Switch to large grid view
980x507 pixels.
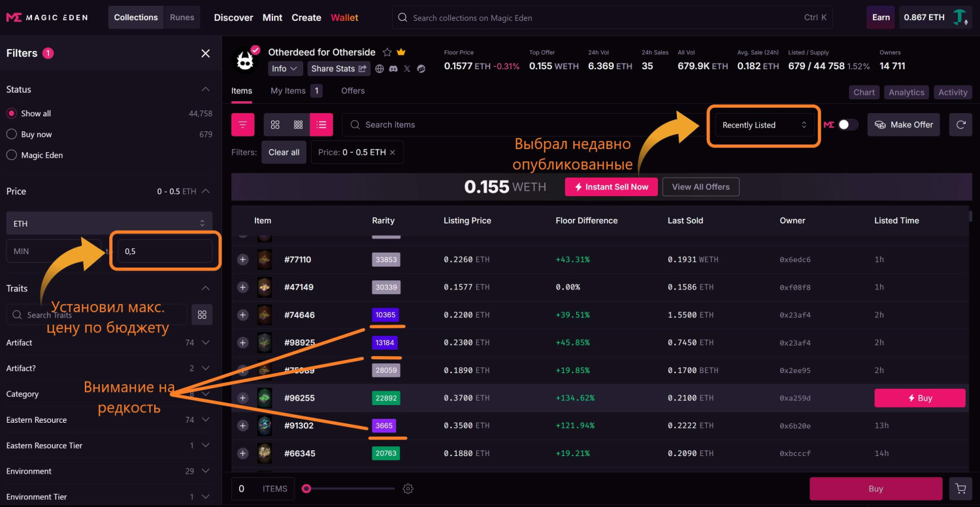point(275,125)
